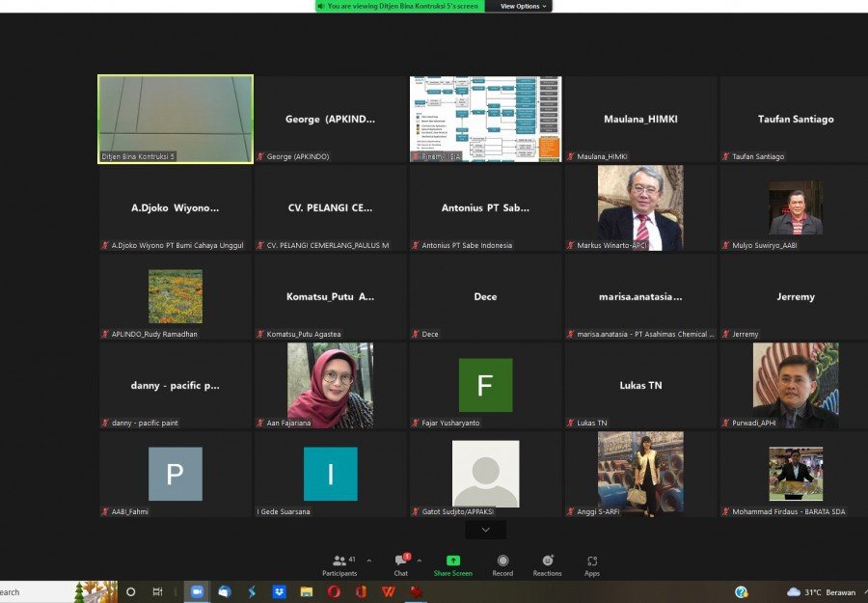Start recording with the Record icon
The image size is (868, 603).
502,561
